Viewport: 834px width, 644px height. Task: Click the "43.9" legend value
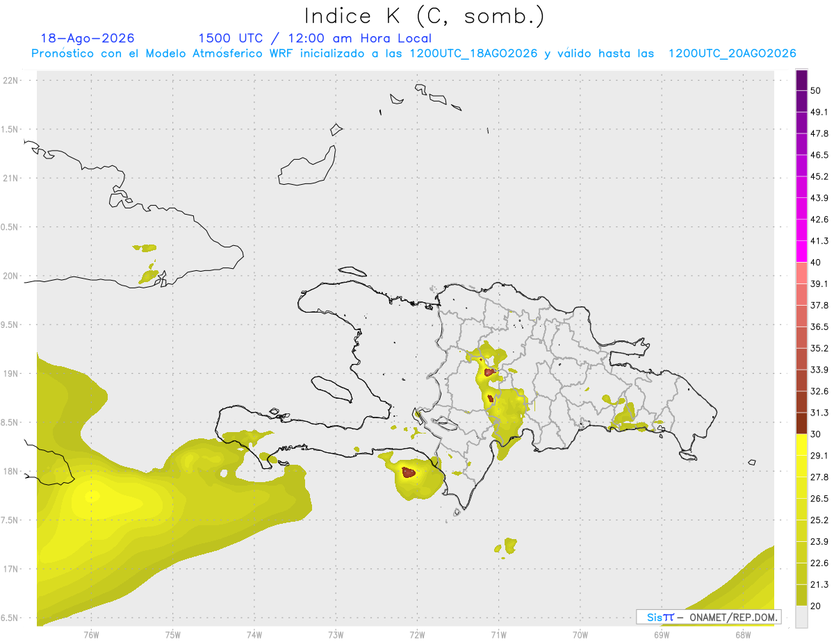tap(819, 198)
